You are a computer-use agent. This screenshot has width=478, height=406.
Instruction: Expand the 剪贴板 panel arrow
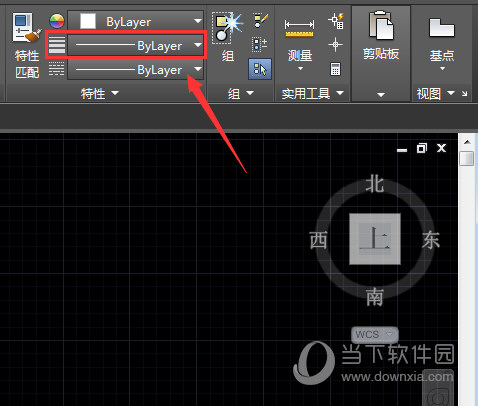point(381,95)
